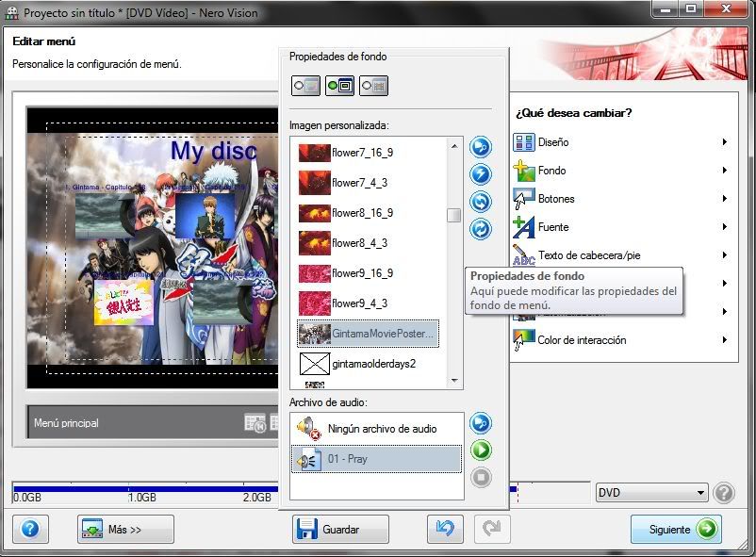The image size is (756, 557).
Task: Play the selected audio file
Action: (480, 450)
